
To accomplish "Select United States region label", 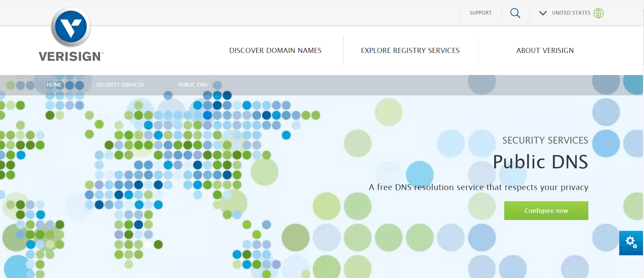I will coord(571,13).
